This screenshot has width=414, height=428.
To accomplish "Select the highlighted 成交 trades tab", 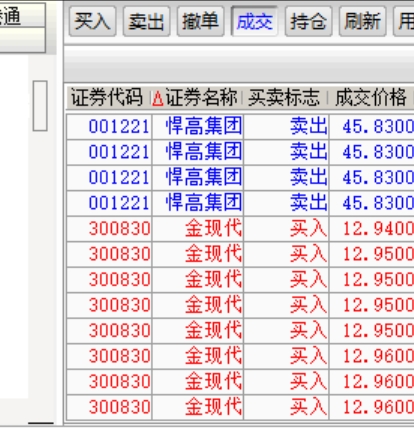I will coord(254,21).
